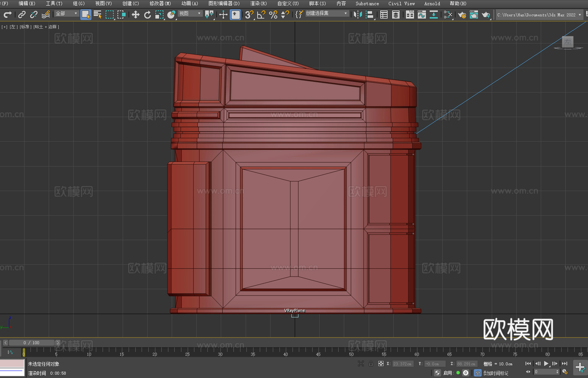
Task: Open the Civil View menu
Action: tap(402, 3)
